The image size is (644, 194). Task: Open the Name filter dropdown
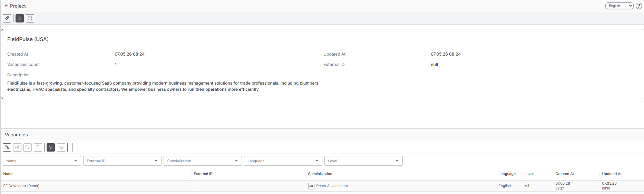[x=42, y=161]
